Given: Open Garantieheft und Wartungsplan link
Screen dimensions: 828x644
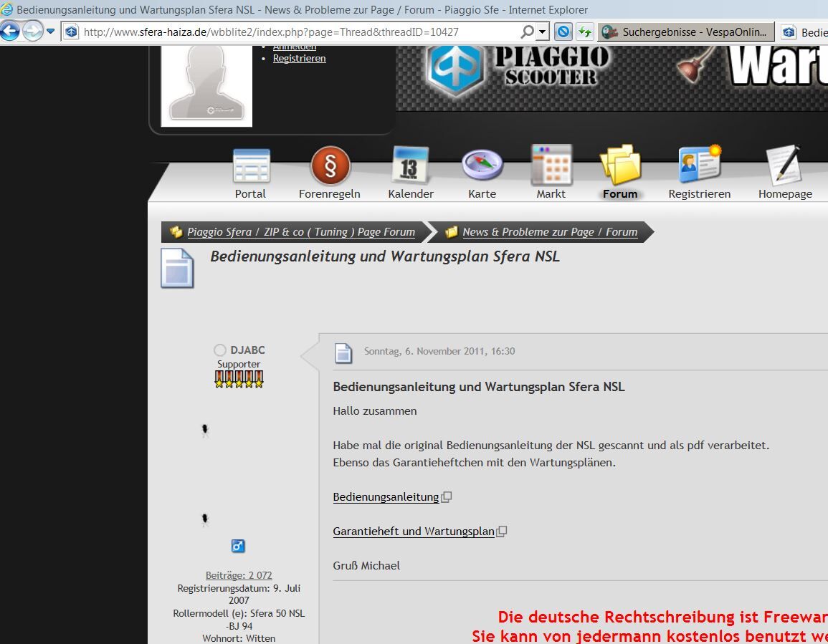Looking at the screenshot, I should click(414, 532).
